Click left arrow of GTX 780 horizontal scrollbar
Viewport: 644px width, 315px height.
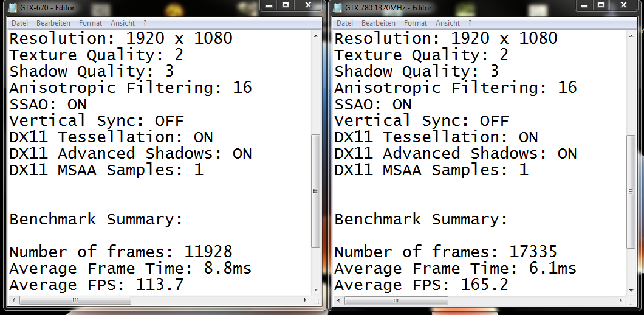pyautogui.click(x=339, y=300)
